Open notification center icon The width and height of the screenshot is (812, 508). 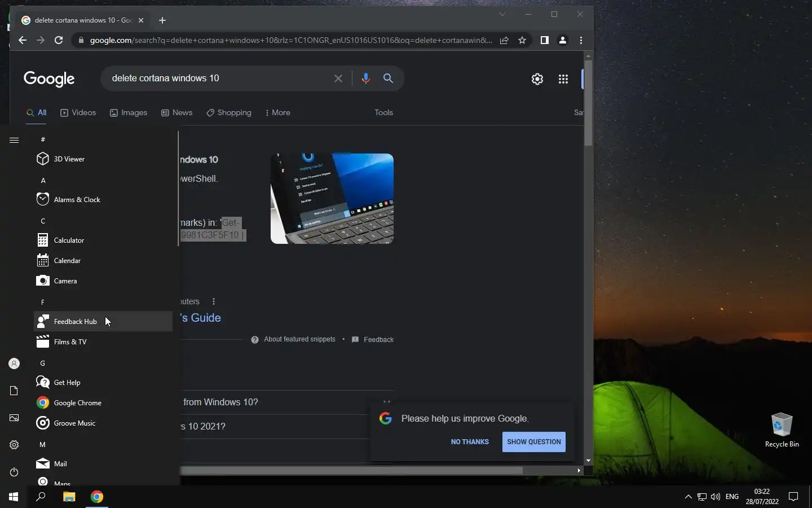(x=793, y=497)
